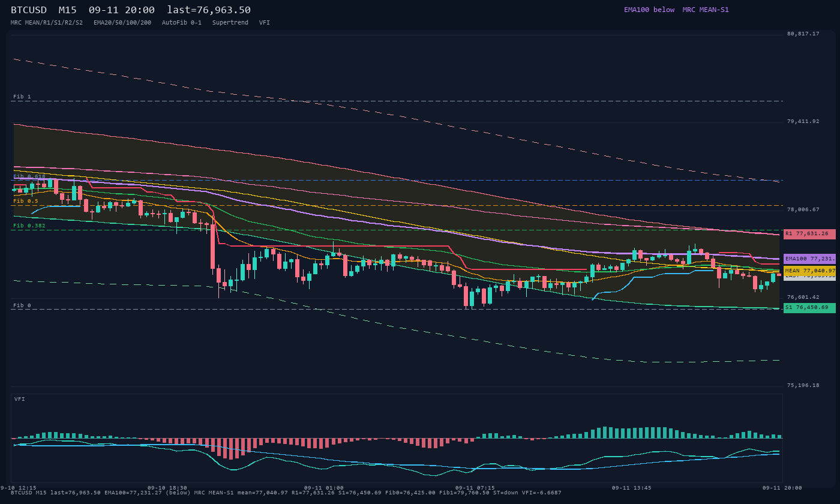Select the 80,817.17 price axis value
This screenshot has height=504, width=840.
pos(803,34)
